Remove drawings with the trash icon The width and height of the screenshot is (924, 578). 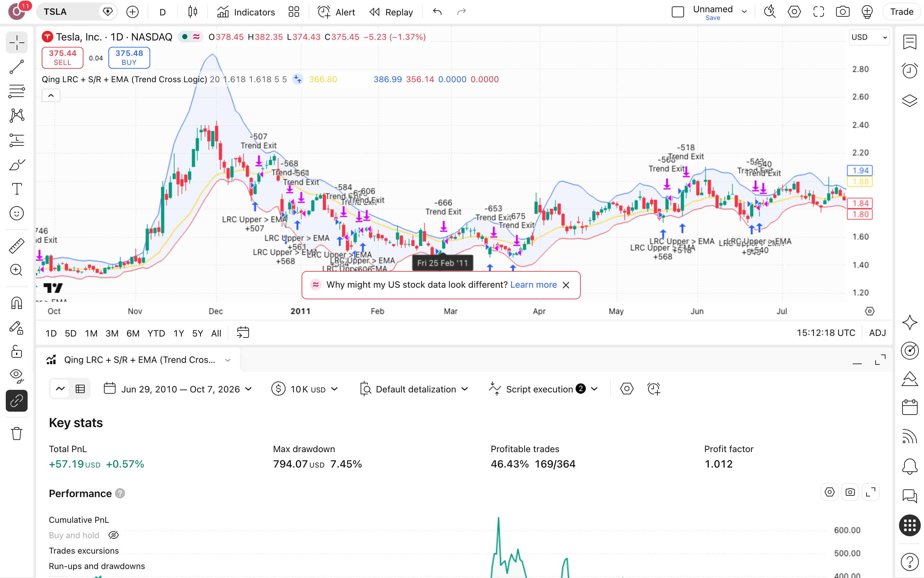tap(16, 433)
